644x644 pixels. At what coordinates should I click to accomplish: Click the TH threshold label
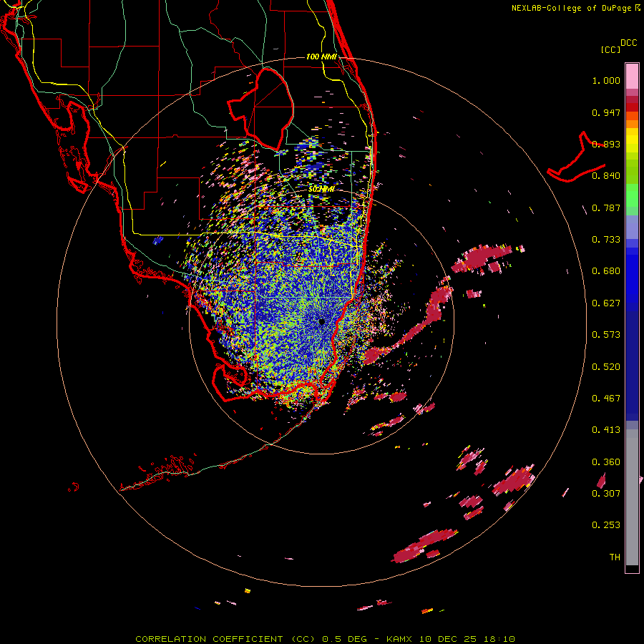coord(615,557)
